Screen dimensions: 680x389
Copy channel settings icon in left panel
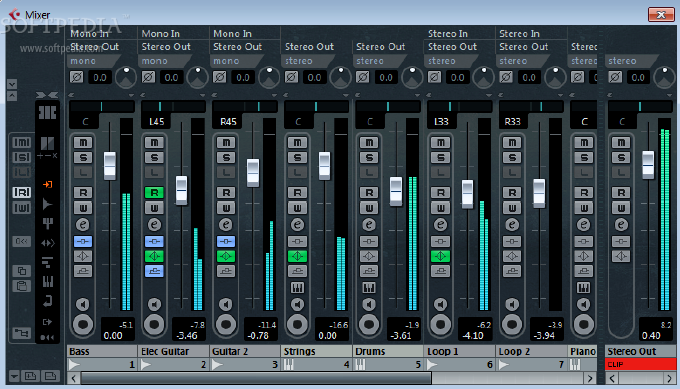pyautogui.click(x=22, y=271)
